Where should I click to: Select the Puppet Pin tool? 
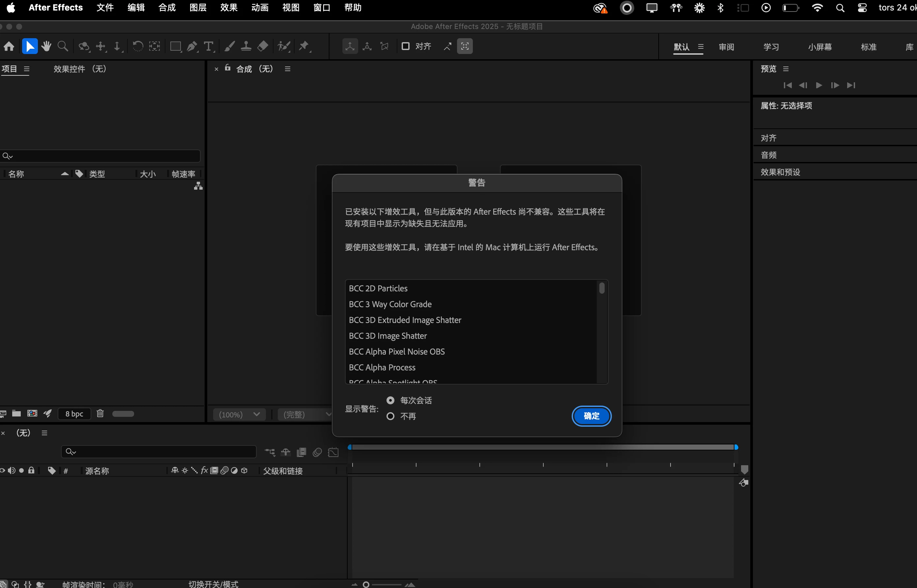pos(304,46)
